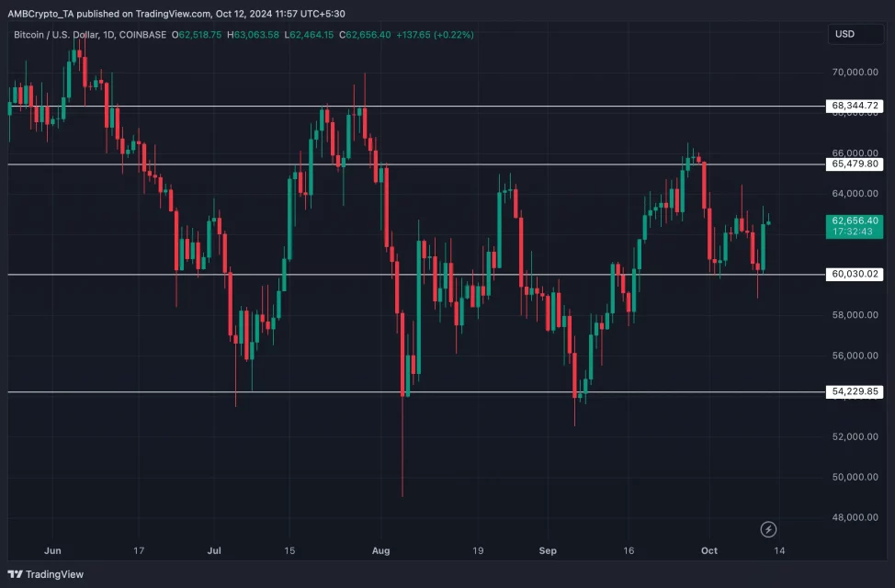Select the 65,479.80 price level tag
895x588 pixels.
tap(853, 164)
